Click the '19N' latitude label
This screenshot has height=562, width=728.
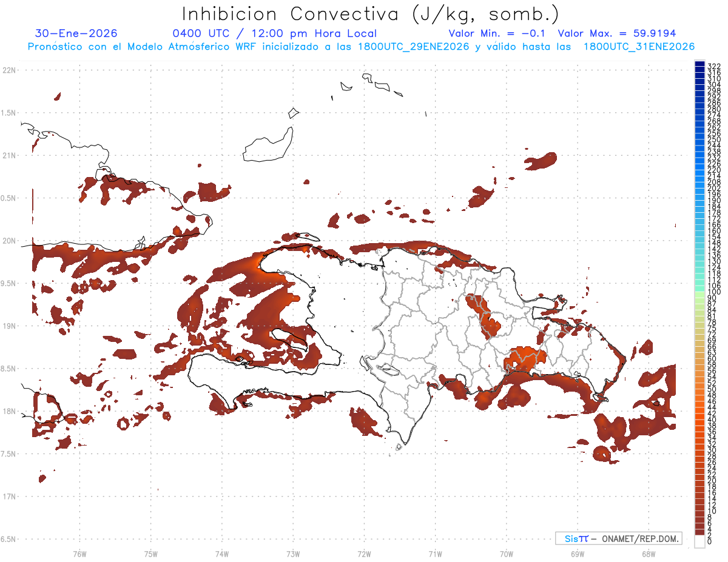(x=9, y=326)
